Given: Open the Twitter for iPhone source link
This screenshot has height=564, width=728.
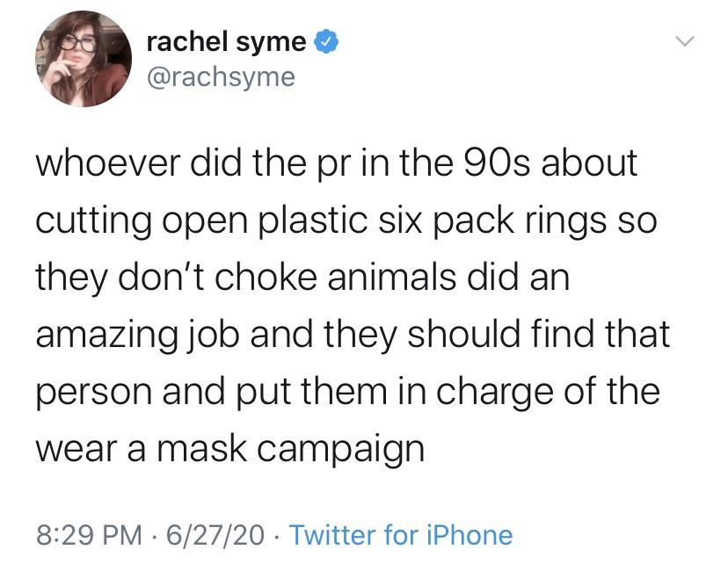Looking at the screenshot, I should pos(401,535).
